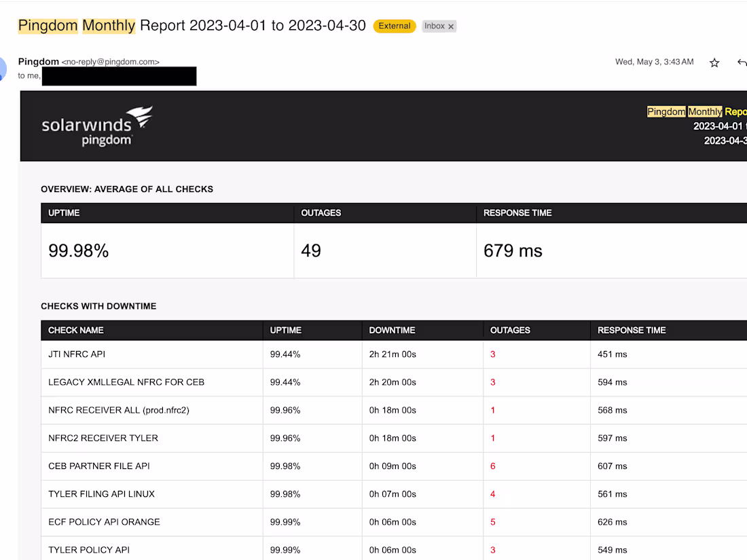Star the Pingdom Monthly Report email
The width and height of the screenshot is (747, 560).
click(x=714, y=62)
